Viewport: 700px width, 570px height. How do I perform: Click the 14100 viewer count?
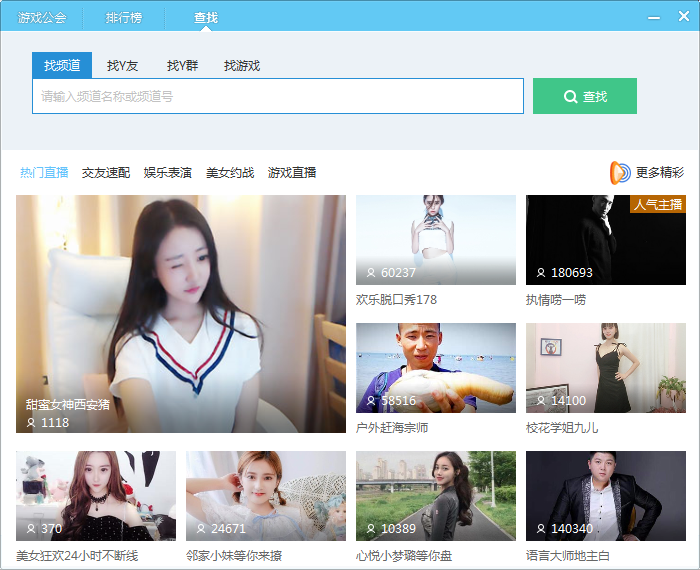[x=568, y=401]
